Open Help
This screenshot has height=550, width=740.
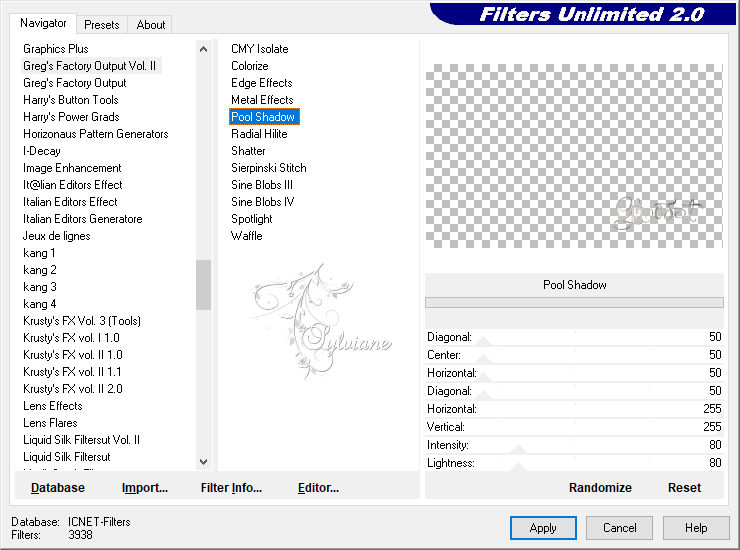click(696, 528)
